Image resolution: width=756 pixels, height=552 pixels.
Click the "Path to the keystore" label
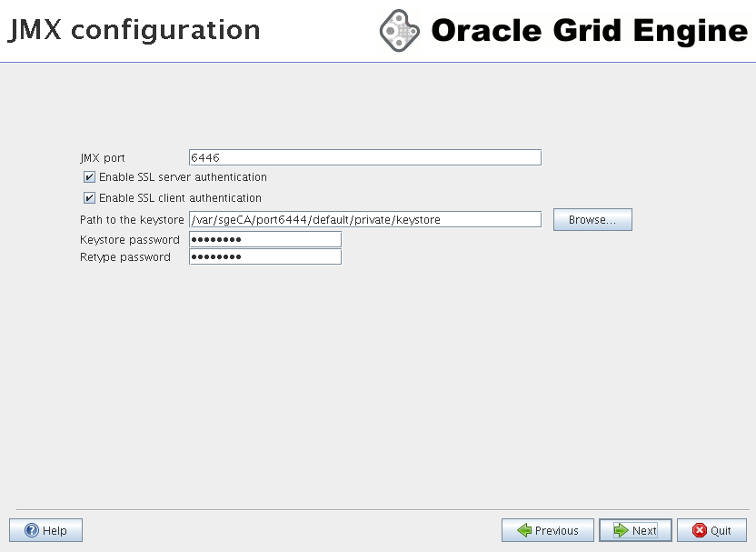pos(132,219)
